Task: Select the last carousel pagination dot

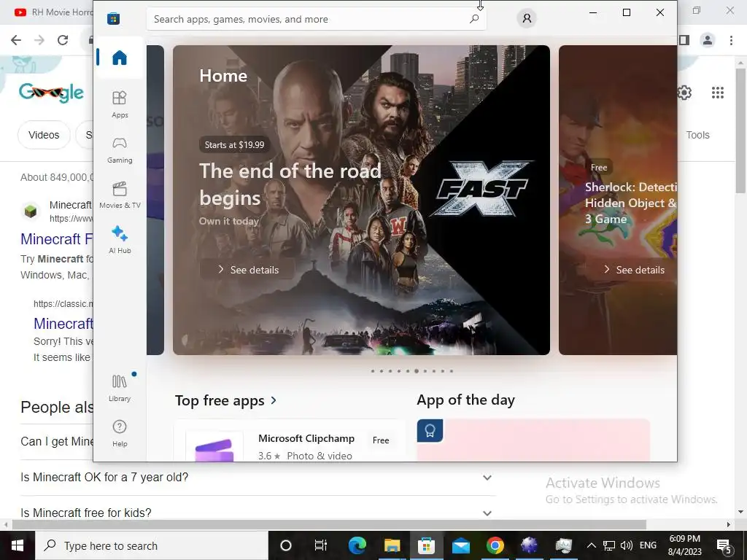Action: point(451,371)
